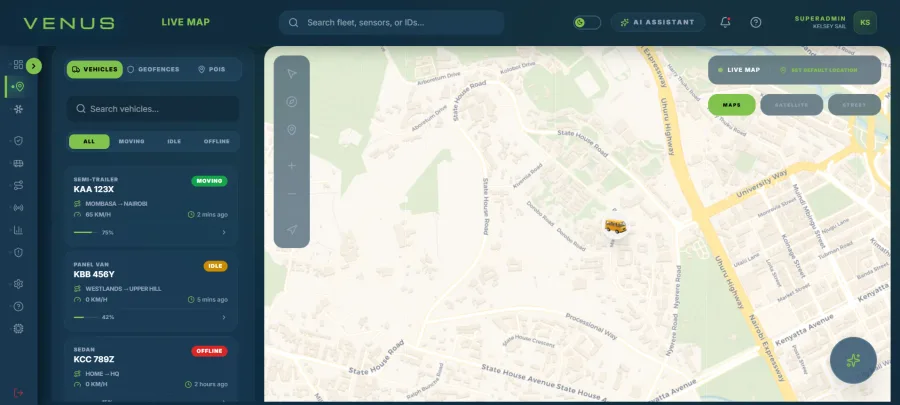The height and width of the screenshot is (405, 900).
Task: Filter vehicles by Offline
Action: [x=216, y=141]
